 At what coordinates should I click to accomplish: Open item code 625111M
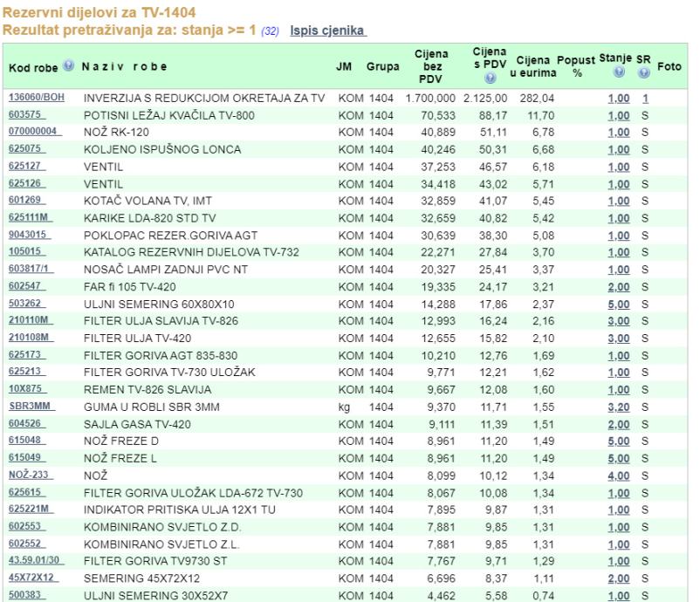30,217
